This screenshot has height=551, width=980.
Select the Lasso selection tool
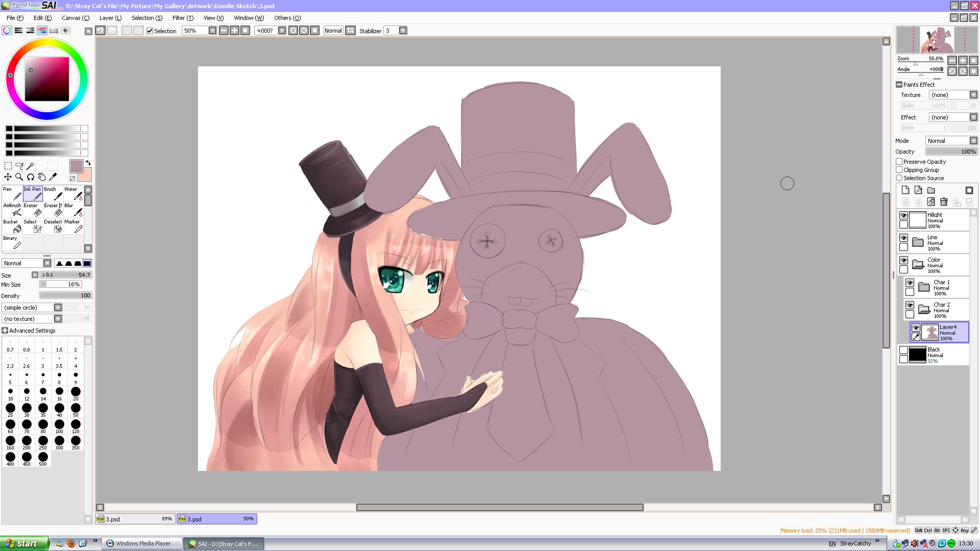19,166
